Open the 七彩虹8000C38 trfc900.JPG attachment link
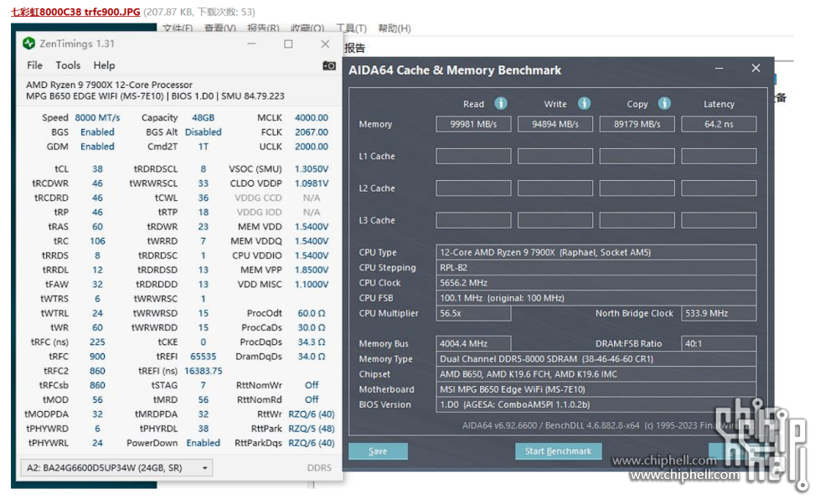820x504 pixels. point(75,12)
